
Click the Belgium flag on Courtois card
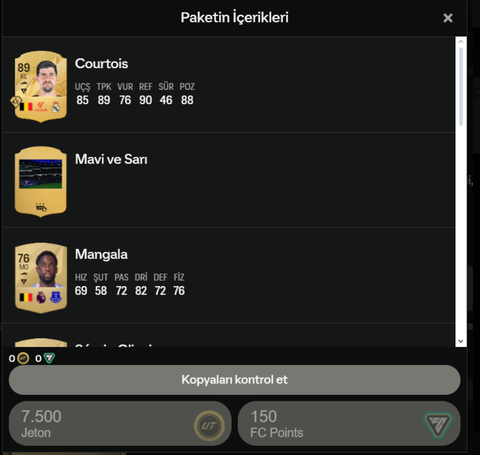point(26,107)
